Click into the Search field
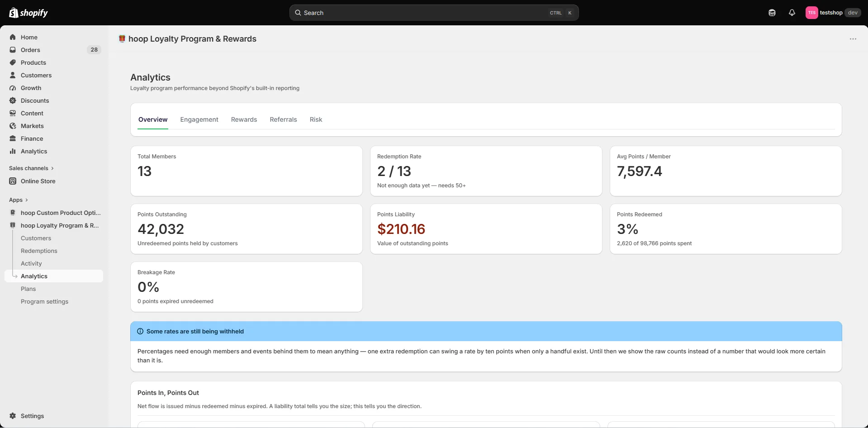 pyautogui.click(x=434, y=13)
